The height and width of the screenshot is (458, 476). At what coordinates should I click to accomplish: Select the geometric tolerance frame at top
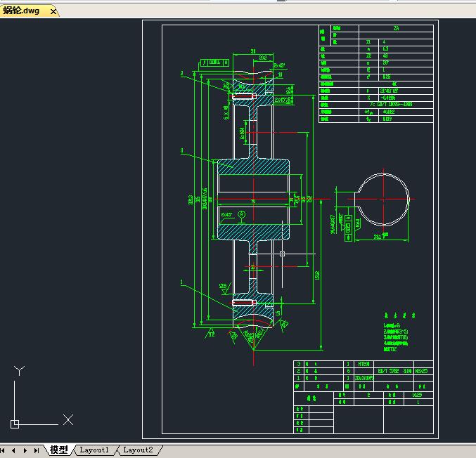(215, 63)
